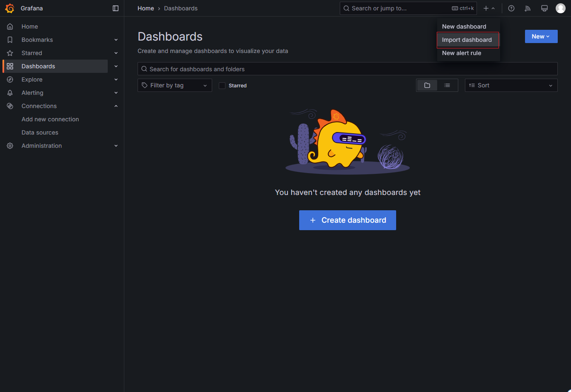The height and width of the screenshot is (392, 571).
Task: Open the news RSS feed icon
Action: click(x=527, y=8)
